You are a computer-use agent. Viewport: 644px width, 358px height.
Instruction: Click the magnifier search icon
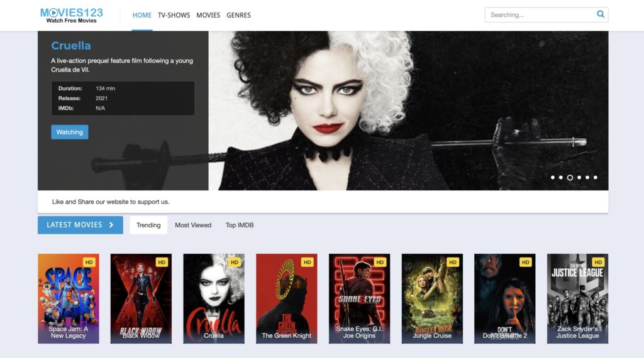pos(600,14)
